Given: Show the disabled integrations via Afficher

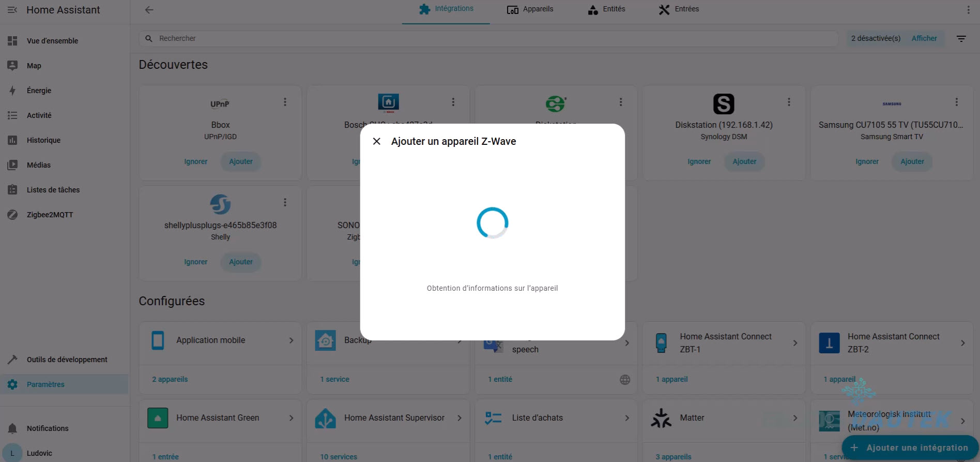Looking at the screenshot, I should pyautogui.click(x=924, y=38).
